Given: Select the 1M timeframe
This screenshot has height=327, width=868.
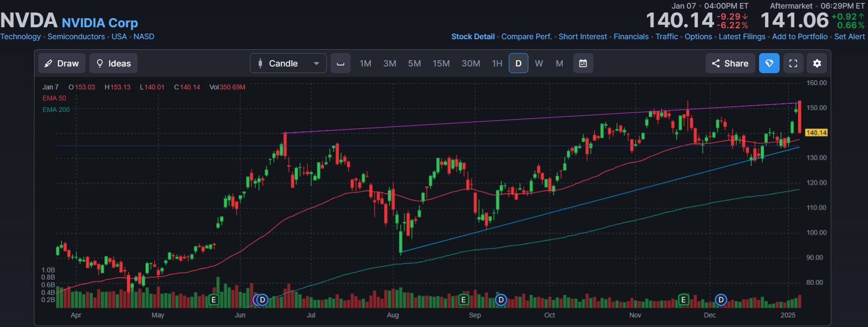Looking at the screenshot, I should pyautogui.click(x=365, y=63).
